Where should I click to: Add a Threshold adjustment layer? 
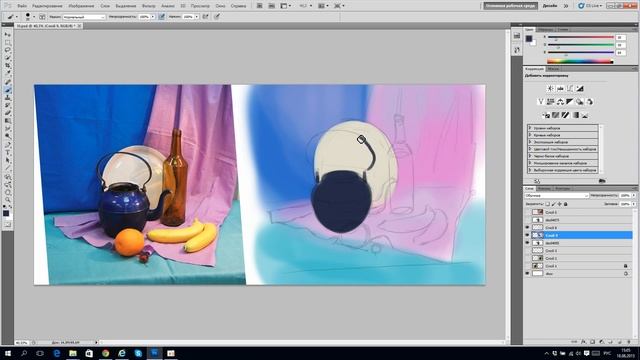click(565, 115)
